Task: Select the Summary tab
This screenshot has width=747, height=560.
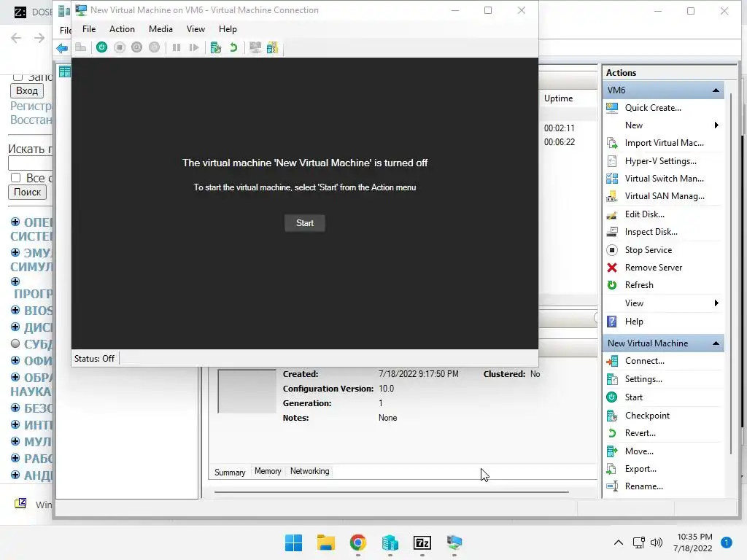Action: [x=230, y=472]
